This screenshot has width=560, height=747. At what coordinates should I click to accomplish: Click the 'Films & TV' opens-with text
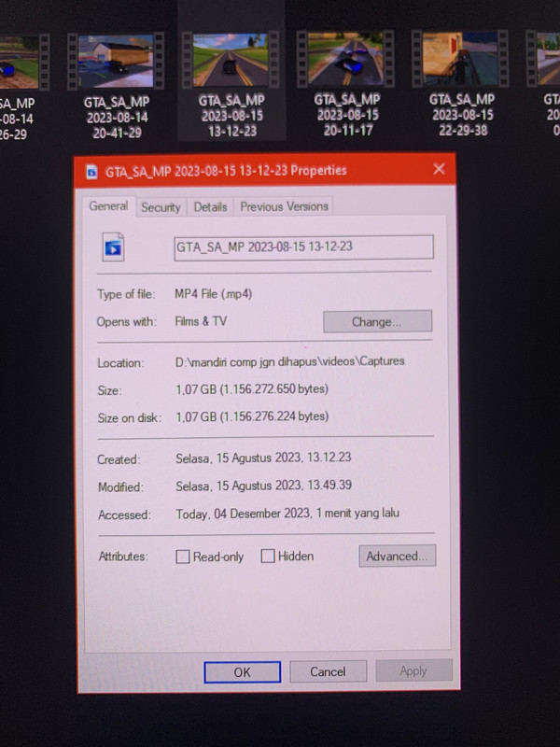[x=201, y=321]
